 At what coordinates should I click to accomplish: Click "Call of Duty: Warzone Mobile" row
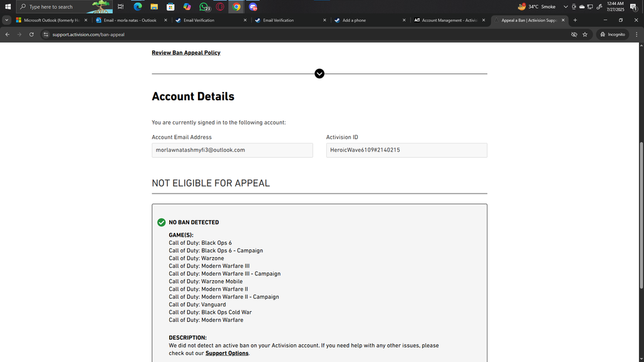(x=205, y=282)
